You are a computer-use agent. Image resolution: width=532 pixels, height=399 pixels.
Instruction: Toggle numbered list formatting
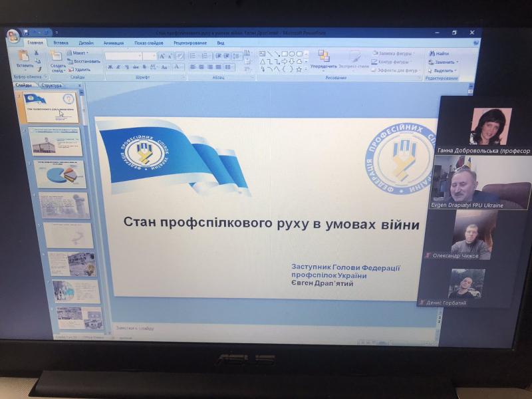tap(206, 56)
